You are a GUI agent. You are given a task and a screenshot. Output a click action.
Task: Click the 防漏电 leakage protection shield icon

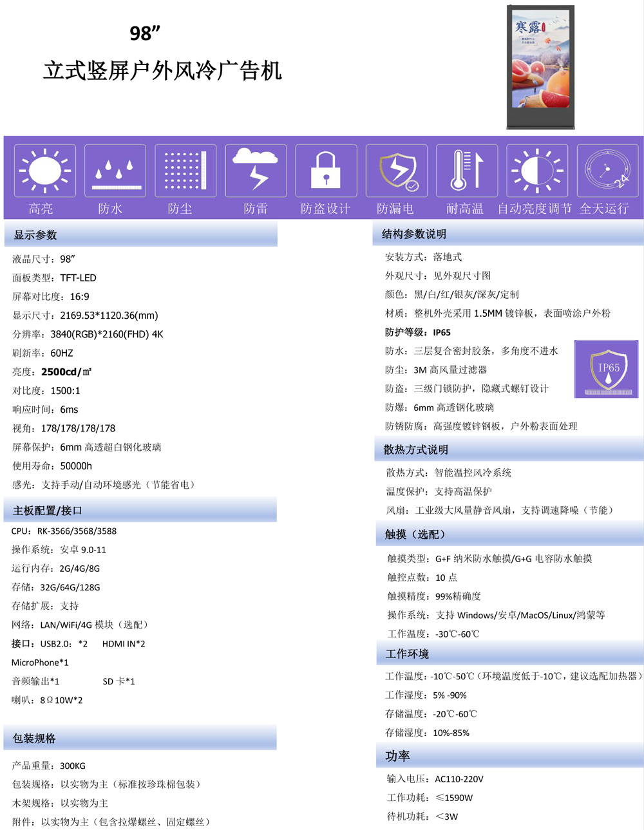[x=396, y=169]
